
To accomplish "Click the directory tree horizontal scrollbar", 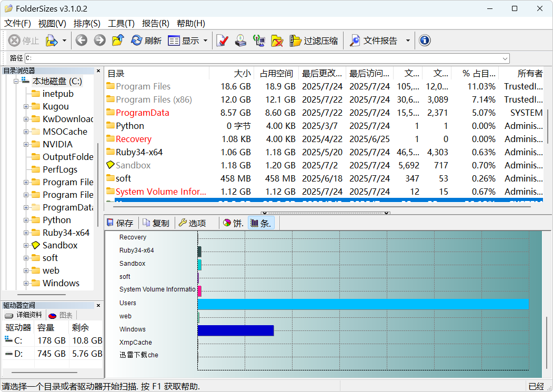I will tap(41, 295).
